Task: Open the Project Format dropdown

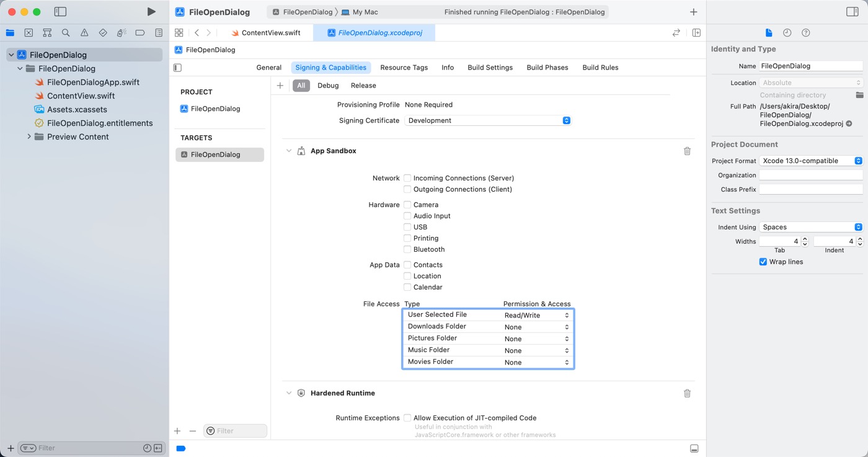Action: (811, 161)
